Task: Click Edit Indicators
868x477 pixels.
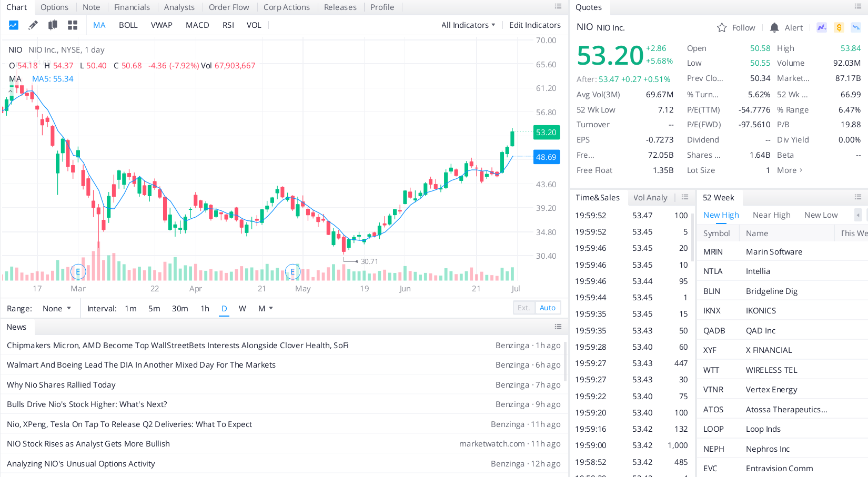Action: (535, 25)
